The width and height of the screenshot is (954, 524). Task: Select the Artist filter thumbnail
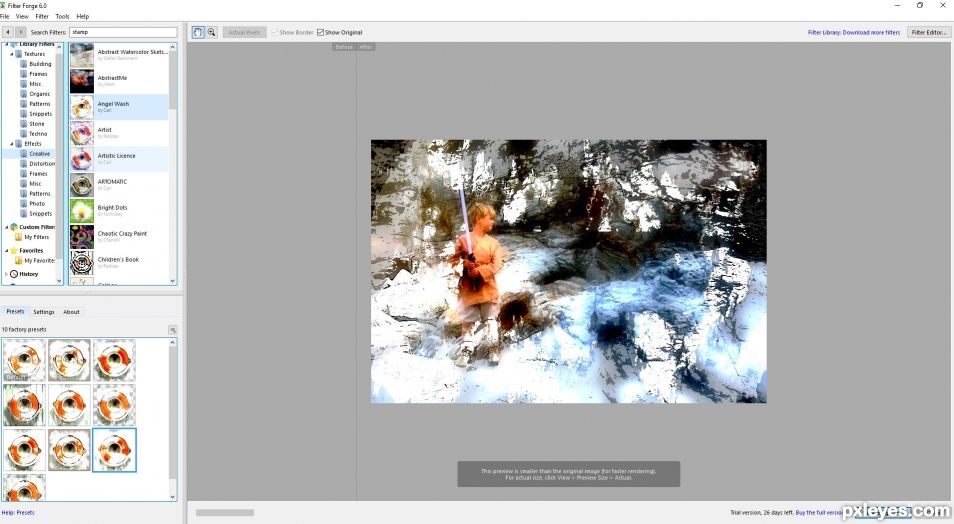click(82, 133)
